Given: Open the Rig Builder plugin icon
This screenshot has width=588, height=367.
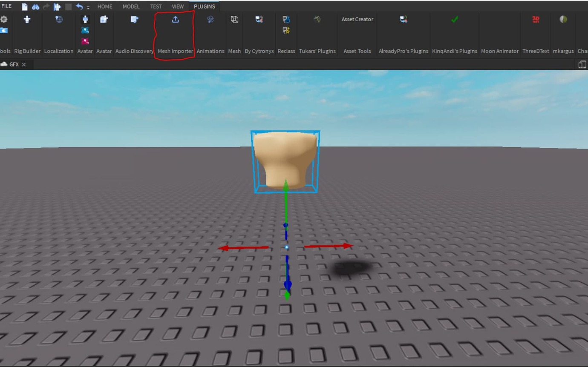Looking at the screenshot, I should click(27, 19).
